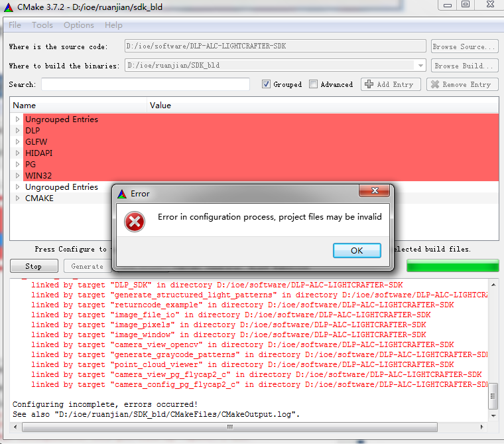This screenshot has height=444, width=504.
Task: Click log line for "generate_graycode_patterns"
Action: [x=259, y=354]
